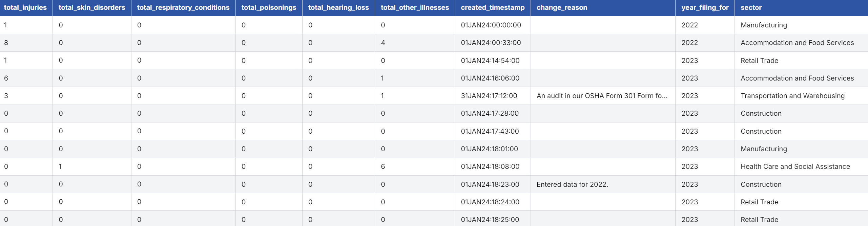Open the truncated OSHA Form 301 audit cell
Image resolution: width=868 pixels, height=226 pixels.
click(602, 96)
